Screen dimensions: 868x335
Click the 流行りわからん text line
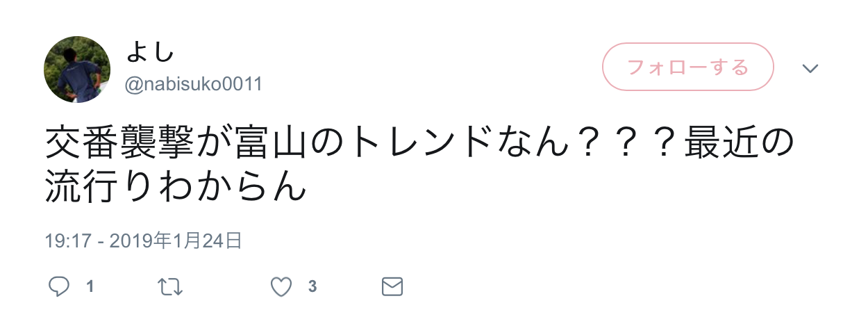(x=176, y=186)
